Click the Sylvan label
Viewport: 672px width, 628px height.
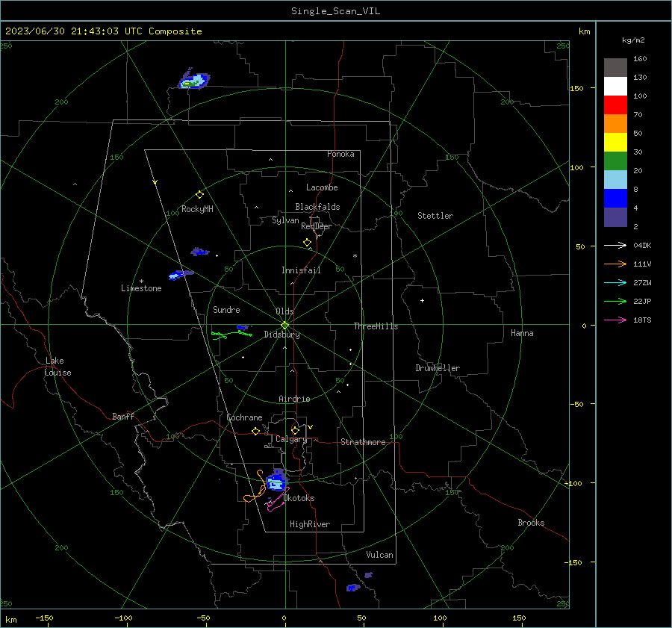click(285, 220)
